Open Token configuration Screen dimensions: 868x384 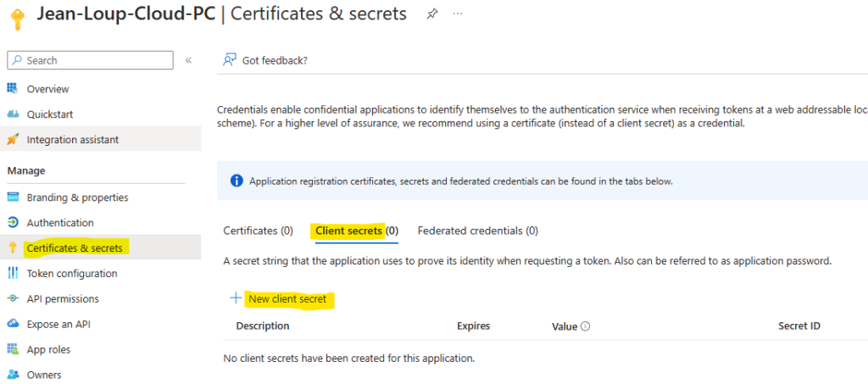click(x=72, y=274)
